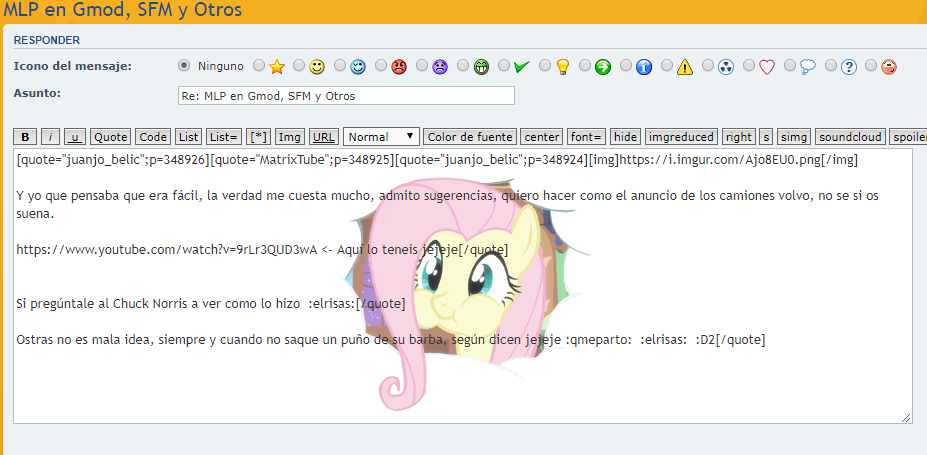Click the heart message icon
The height and width of the screenshot is (455, 927).
(767, 67)
